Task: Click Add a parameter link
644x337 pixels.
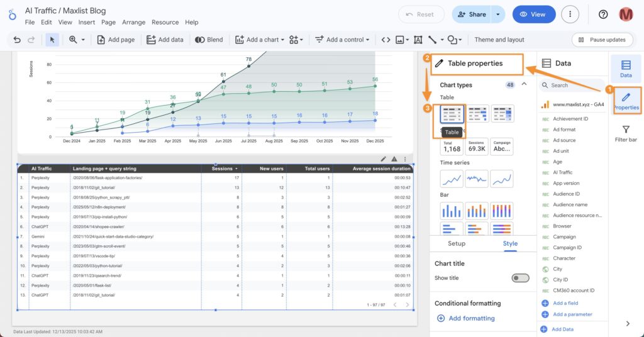Action: tap(567, 314)
